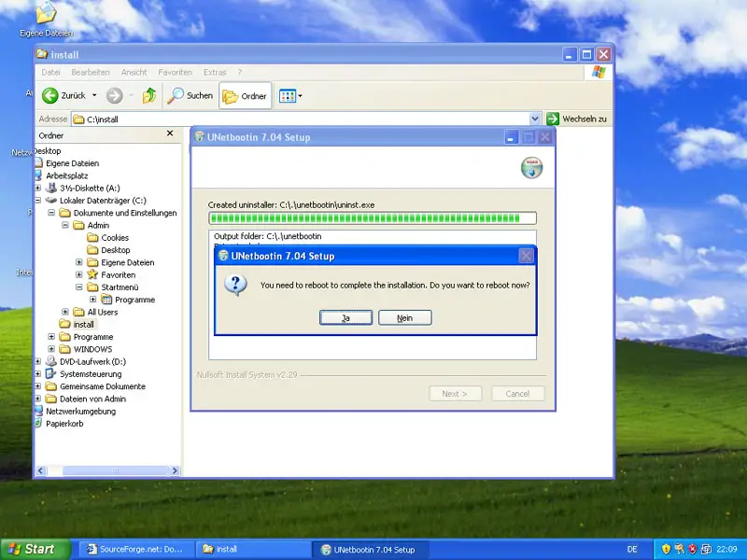
Task: Maximize the install Explorer window
Action: 586,54
